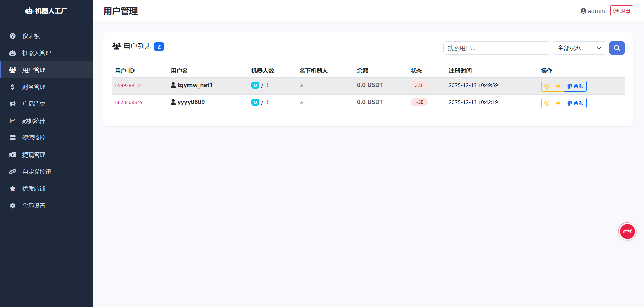Click the red floating chat icon
Screen dimensions: 644x307
627,231
